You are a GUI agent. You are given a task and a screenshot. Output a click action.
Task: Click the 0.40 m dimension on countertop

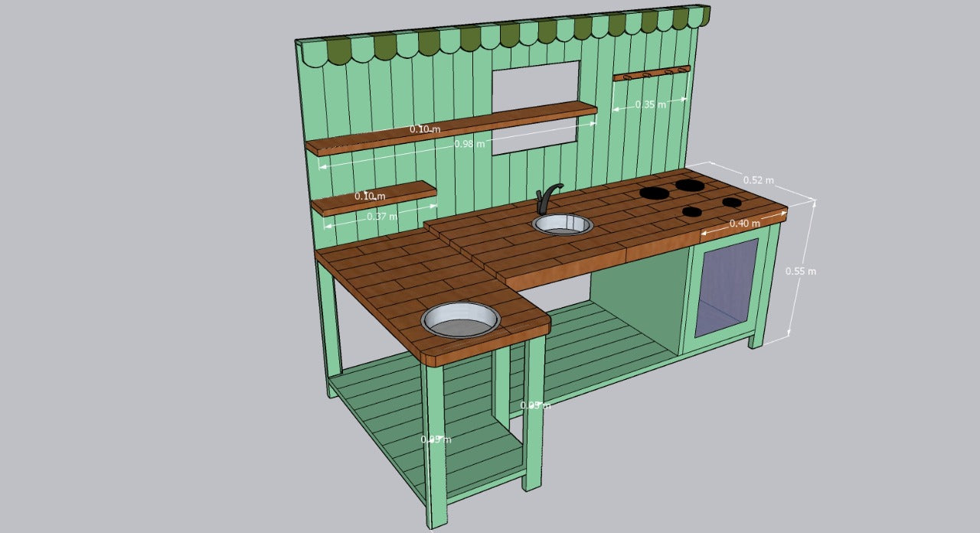[x=744, y=224]
